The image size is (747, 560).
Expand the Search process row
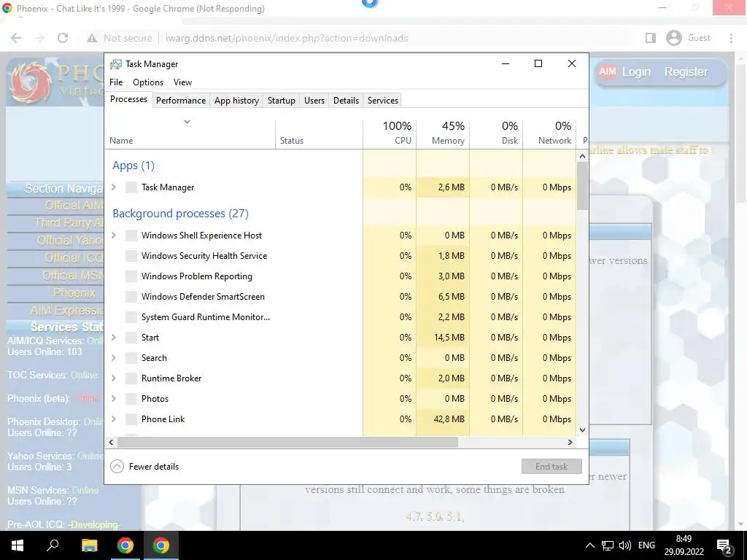[114, 357]
